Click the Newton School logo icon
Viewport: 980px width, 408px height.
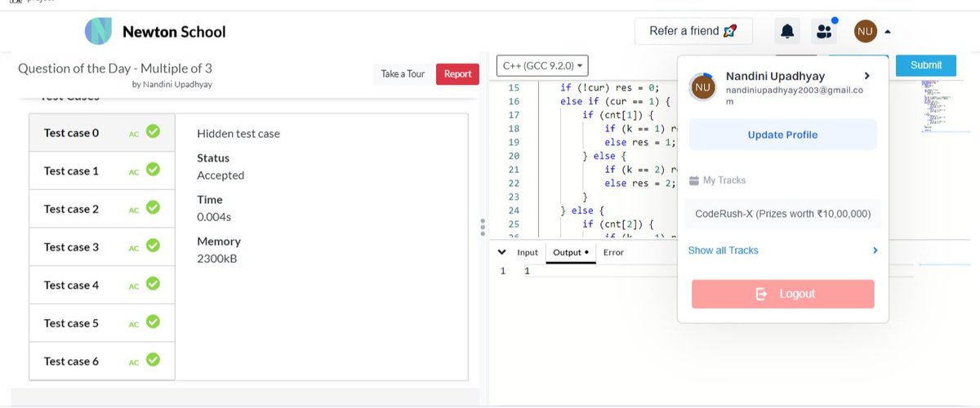click(x=99, y=32)
